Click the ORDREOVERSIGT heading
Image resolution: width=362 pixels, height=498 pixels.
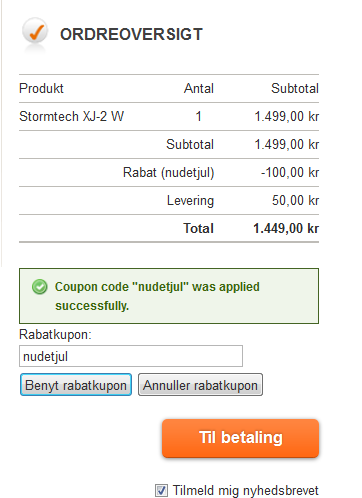point(131,34)
